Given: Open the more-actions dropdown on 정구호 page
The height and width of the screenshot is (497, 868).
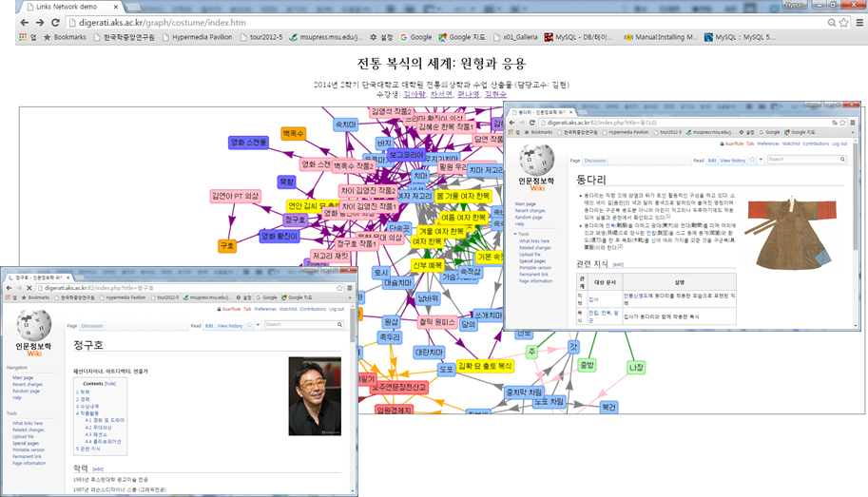Looking at the screenshot, I should pos(258,325).
